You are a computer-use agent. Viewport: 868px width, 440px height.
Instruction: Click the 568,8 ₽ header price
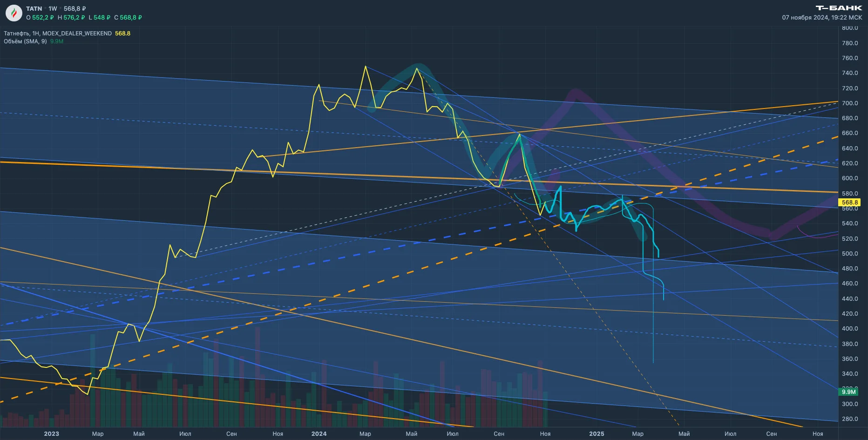pyautogui.click(x=75, y=9)
